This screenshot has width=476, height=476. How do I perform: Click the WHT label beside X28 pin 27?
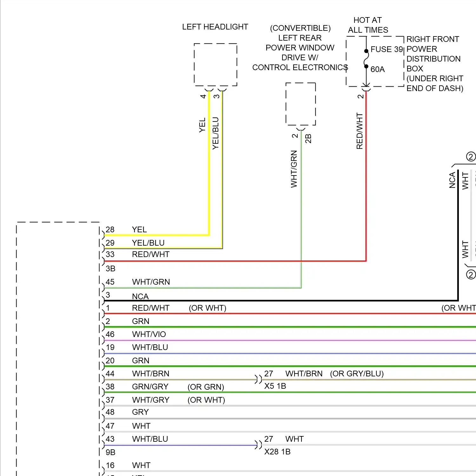pos(294,439)
